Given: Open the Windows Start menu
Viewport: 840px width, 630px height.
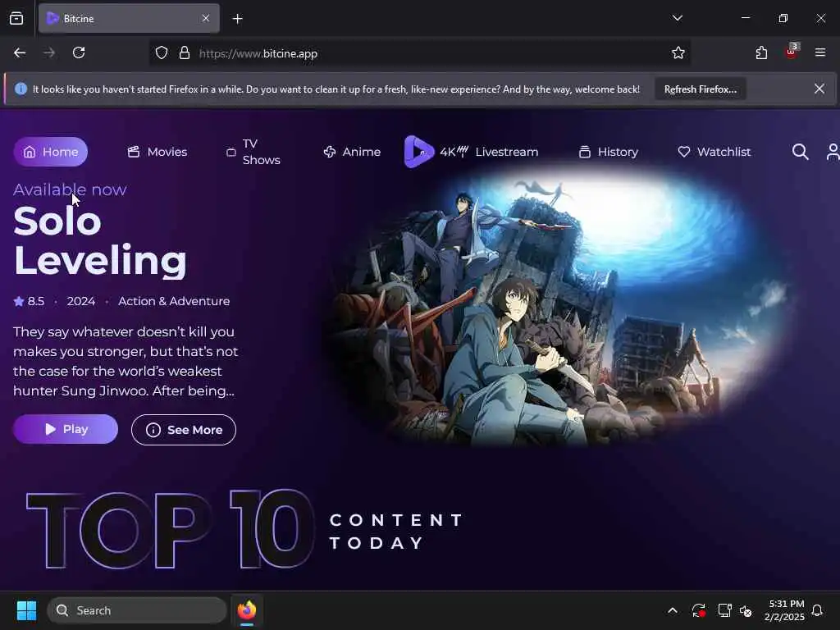Looking at the screenshot, I should 26,610.
